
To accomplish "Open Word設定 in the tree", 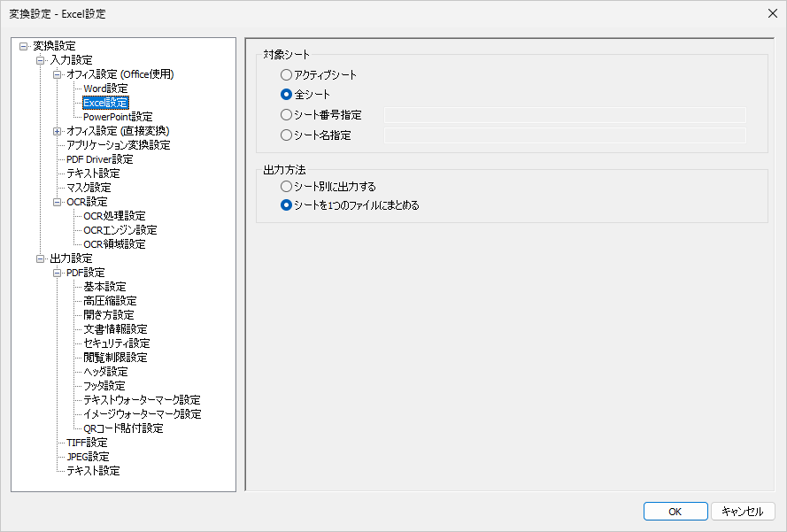I will [105, 89].
